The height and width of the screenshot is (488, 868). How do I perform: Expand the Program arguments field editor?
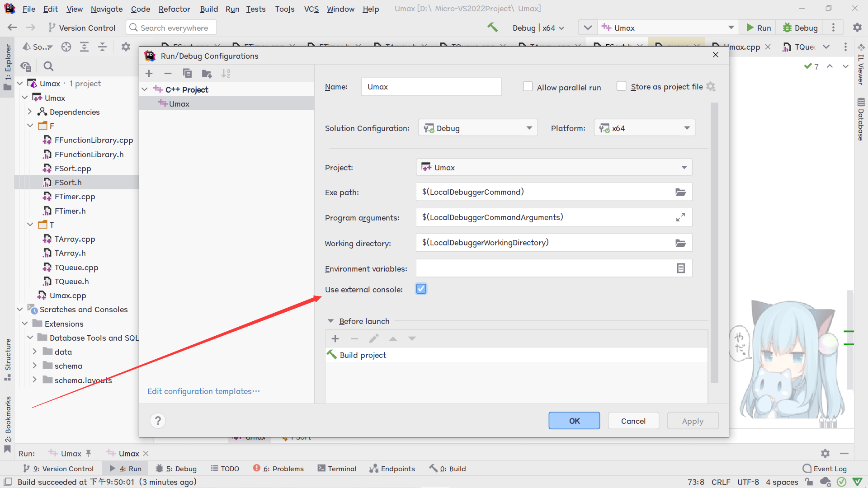[x=680, y=217]
